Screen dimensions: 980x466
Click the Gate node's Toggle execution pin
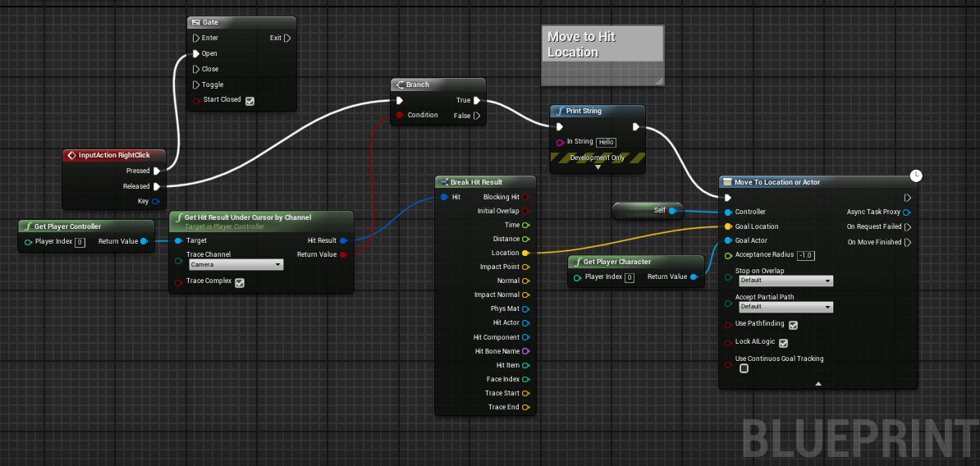click(x=195, y=85)
